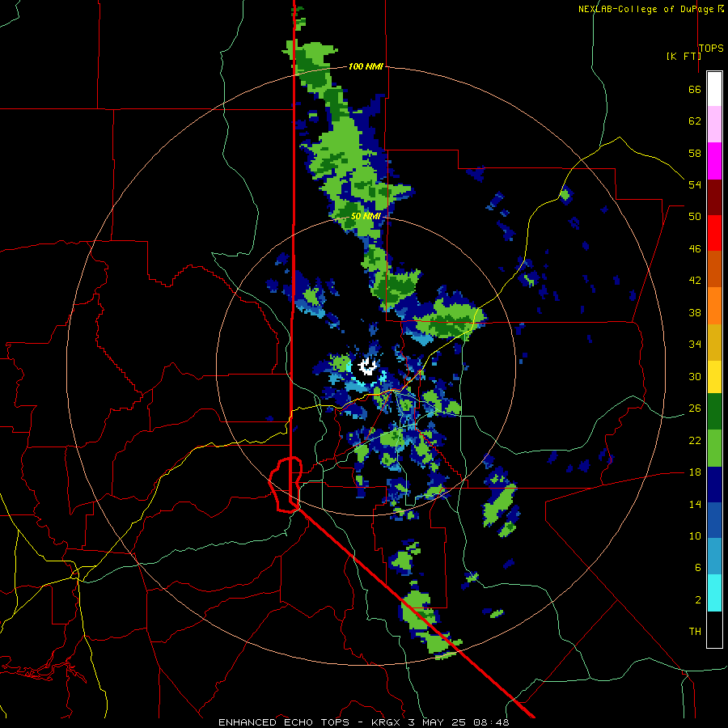The width and height of the screenshot is (728, 728).
Task: Select the medium blue legend swatch
Action: tap(714, 520)
